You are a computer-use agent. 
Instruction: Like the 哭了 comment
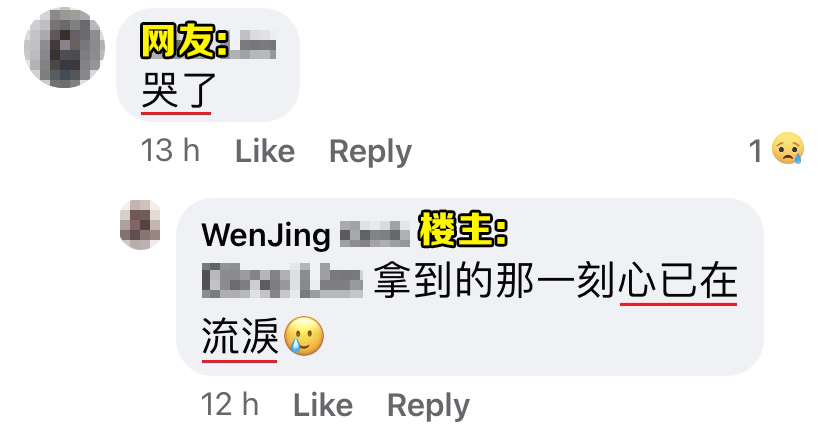pyautogui.click(x=265, y=152)
